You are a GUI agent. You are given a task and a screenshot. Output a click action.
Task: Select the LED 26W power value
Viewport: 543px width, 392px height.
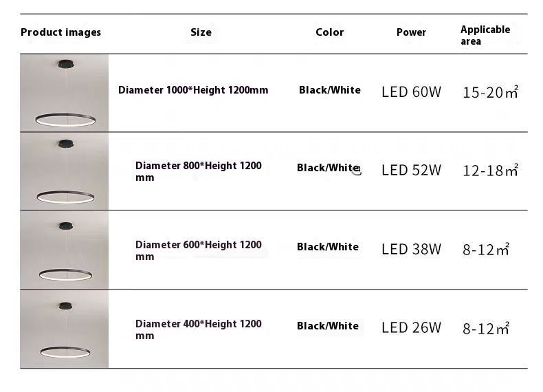coord(411,328)
